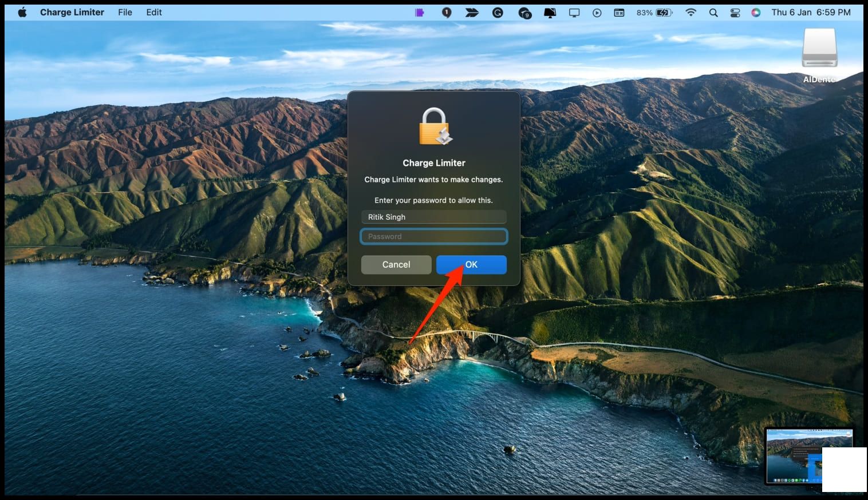This screenshot has height=500, width=868.
Task: Open the date and time clock
Action: (811, 12)
